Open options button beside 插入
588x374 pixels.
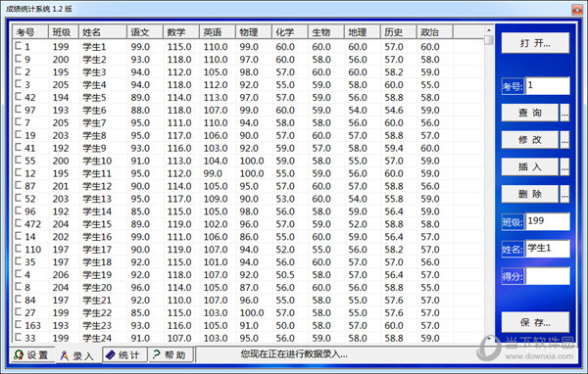(x=564, y=166)
